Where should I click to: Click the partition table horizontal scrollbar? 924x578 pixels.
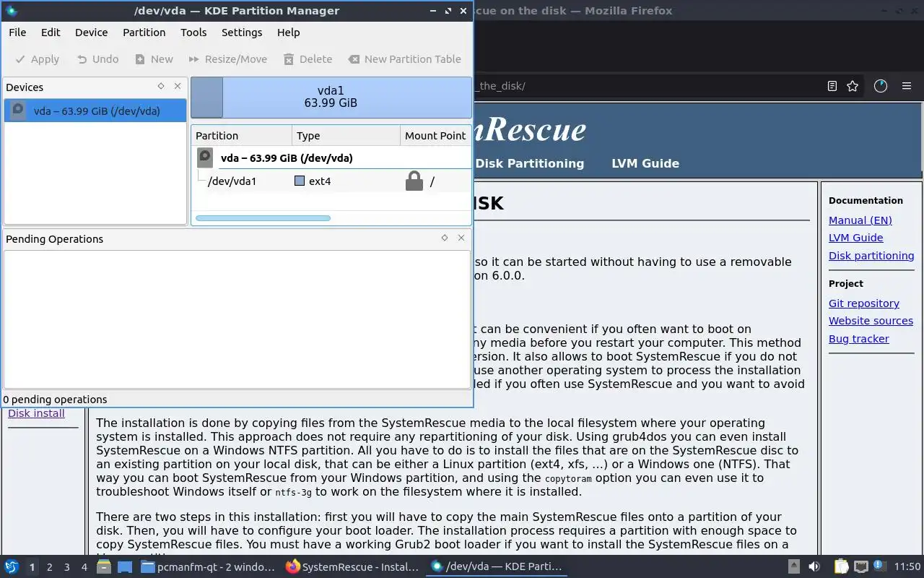point(263,217)
